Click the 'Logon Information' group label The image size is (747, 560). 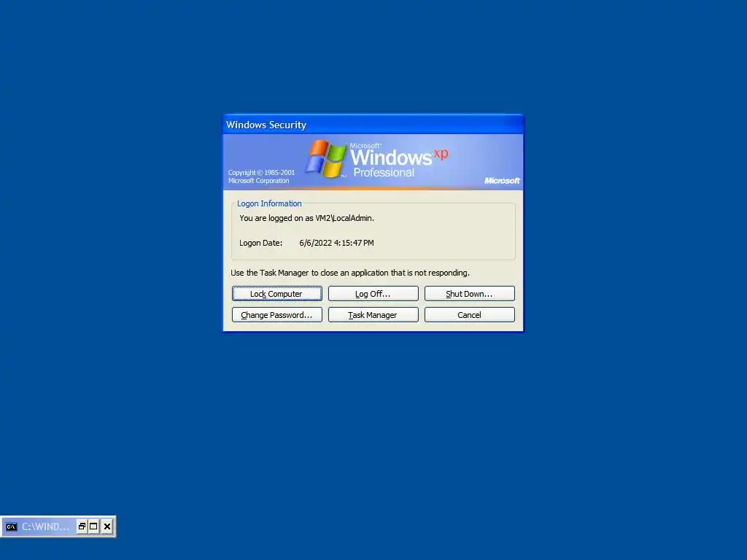(269, 203)
